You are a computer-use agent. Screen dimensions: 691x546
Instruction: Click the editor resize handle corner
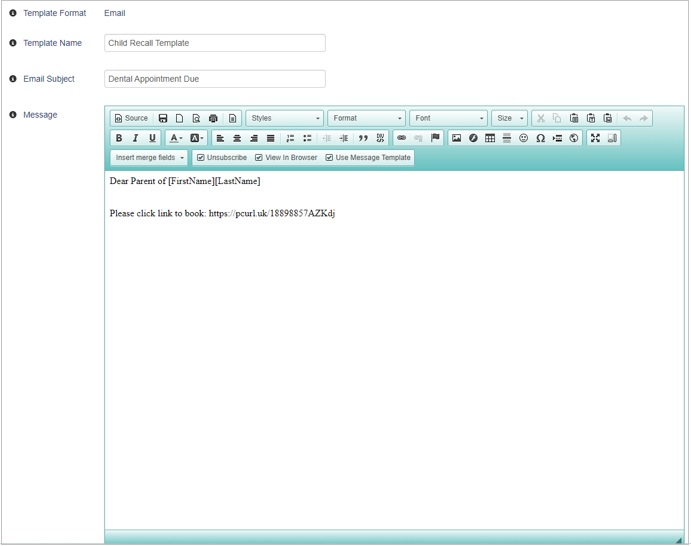click(x=679, y=540)
